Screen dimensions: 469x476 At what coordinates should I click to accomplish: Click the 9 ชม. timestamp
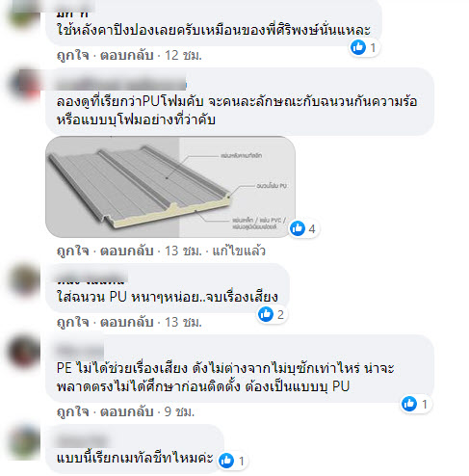tap(179, 411)
